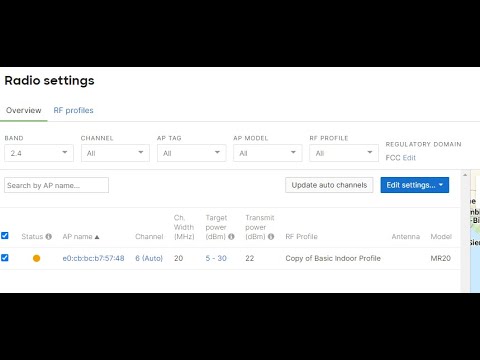Click the Edit regulatory domain link

[409, 158]
